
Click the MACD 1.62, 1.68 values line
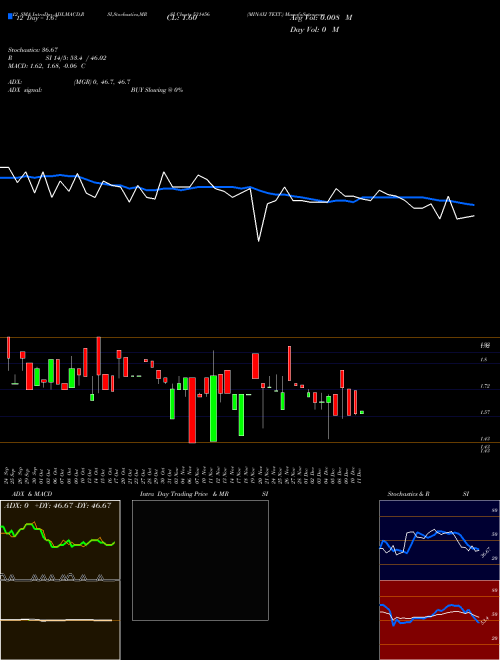tap(47, 66)
